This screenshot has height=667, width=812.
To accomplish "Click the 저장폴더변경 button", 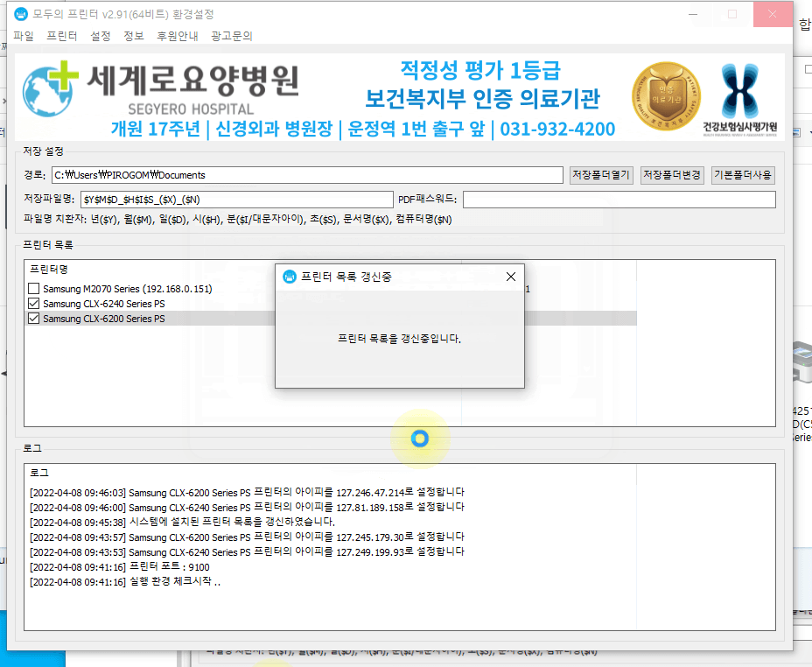I will [672, 175].
